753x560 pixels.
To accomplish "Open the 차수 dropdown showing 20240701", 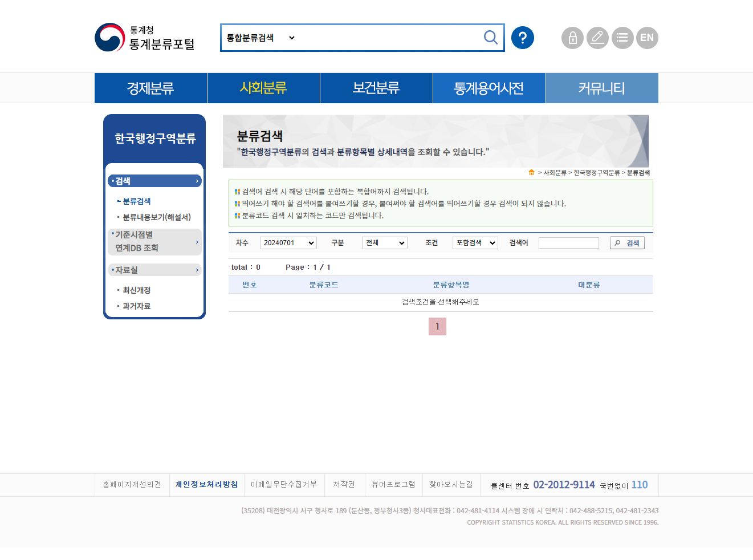I will coord(288,243).
